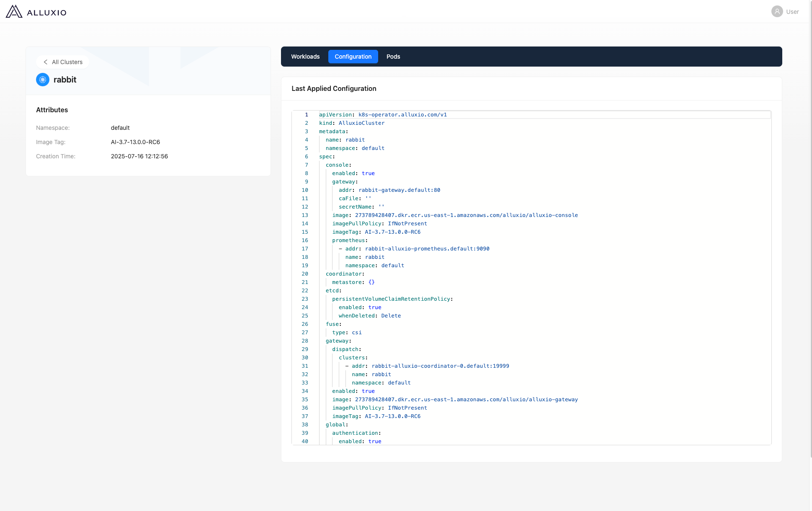This screenshot has height=511, width=812.
Task: Open the Workloads tab
Action: (305, 57)
